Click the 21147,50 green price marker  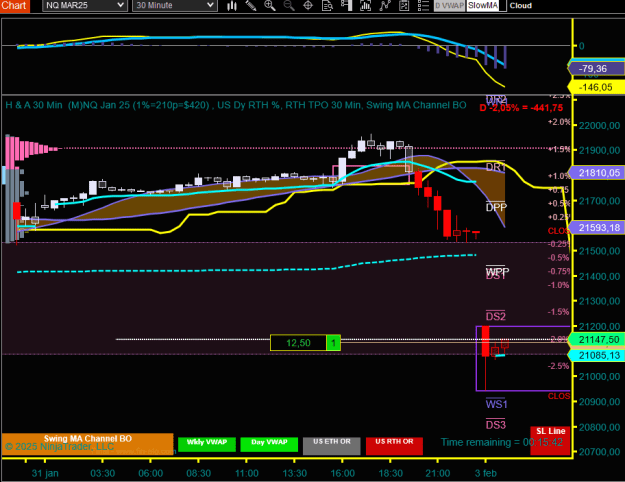pos(597,340)
